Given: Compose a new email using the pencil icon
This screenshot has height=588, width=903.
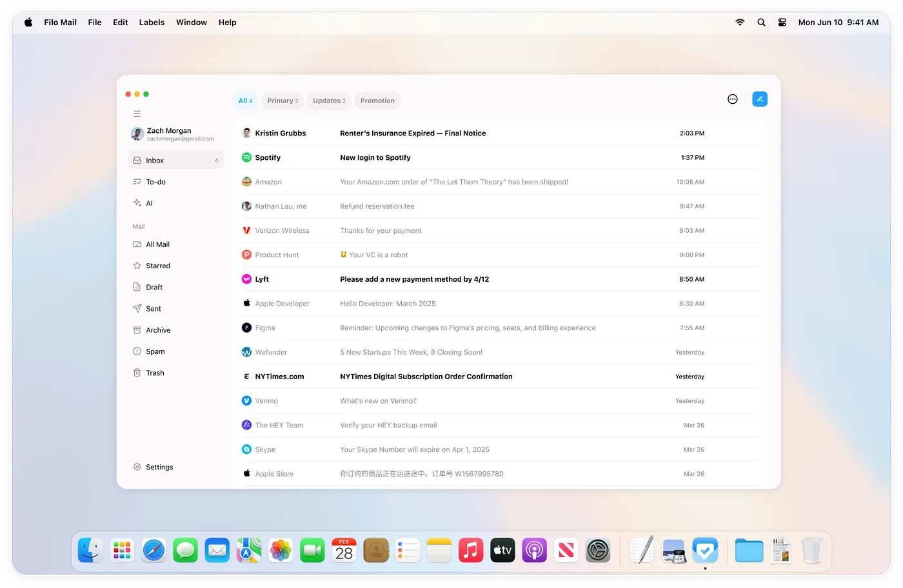Looking at the screenshot, I should coord(759,99).
